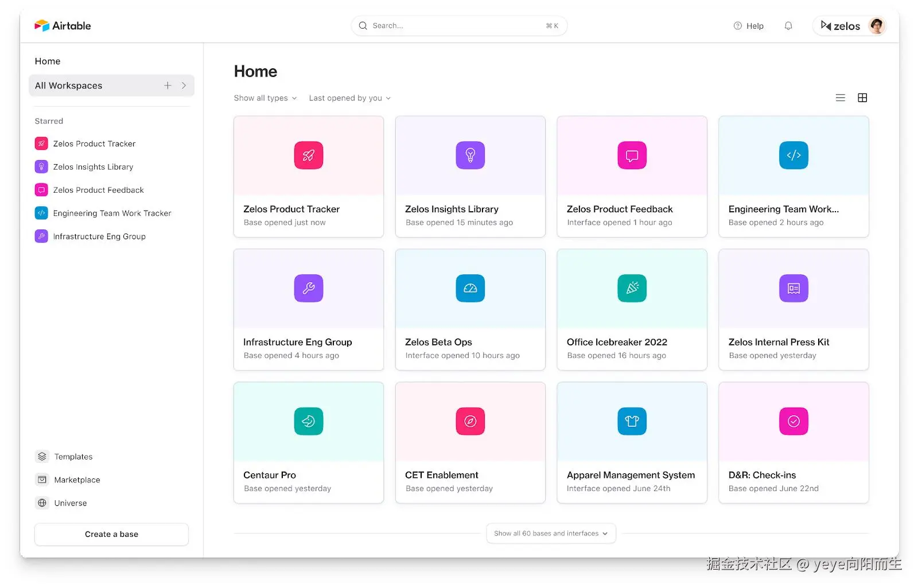Viewport: 918px width, 588px height.
Task: Click the Help question mark icon
Action: pos(738,26)
